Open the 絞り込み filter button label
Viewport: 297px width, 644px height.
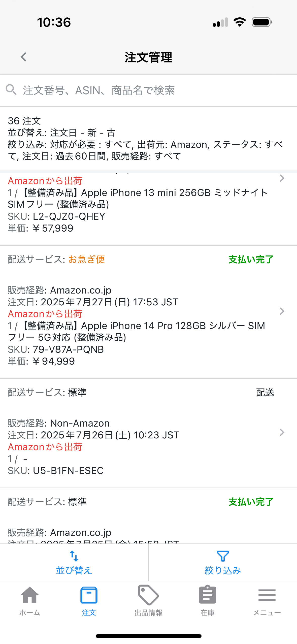coord(223,570)
